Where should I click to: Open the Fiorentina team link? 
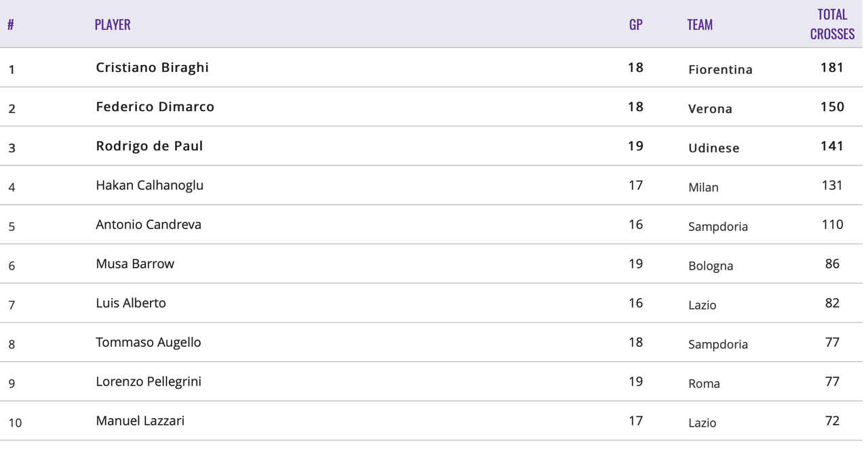(x=720, y=69)
